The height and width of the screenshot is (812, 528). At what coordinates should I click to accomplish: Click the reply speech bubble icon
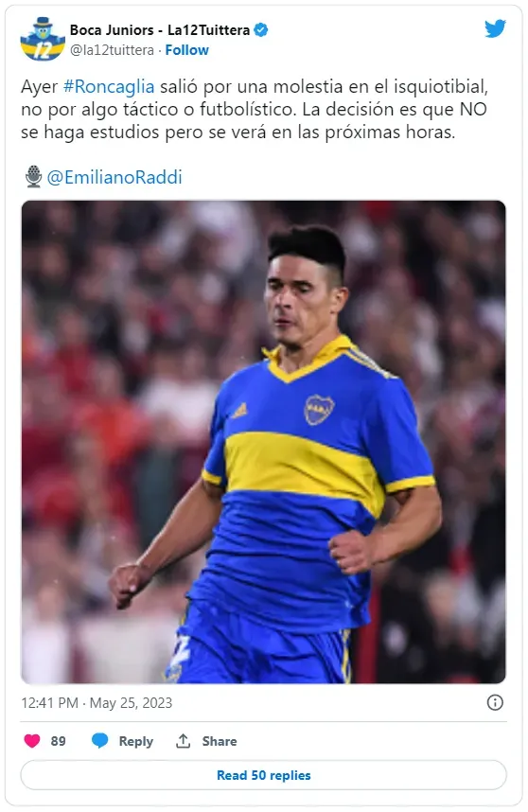[x=100, y=741]
